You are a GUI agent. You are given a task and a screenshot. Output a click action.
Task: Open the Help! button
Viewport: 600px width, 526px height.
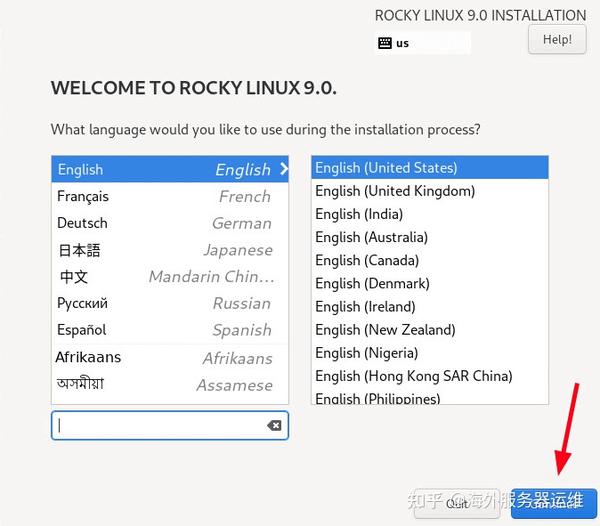[x=557, y=39]
